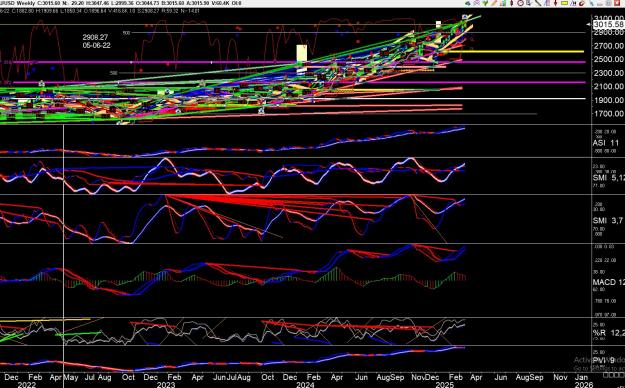Image resolution: width=625 pixels, height=388 pixels.
Task: Click the pink crossed-lines toolbar icon
Action: [x=476, y=3]
